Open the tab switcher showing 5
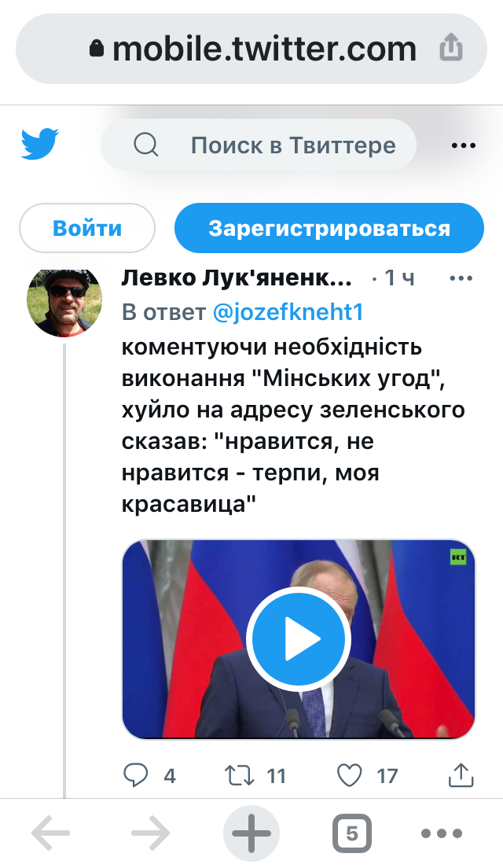This screenshot has height=868, width=503. click(x=352, y=833)
